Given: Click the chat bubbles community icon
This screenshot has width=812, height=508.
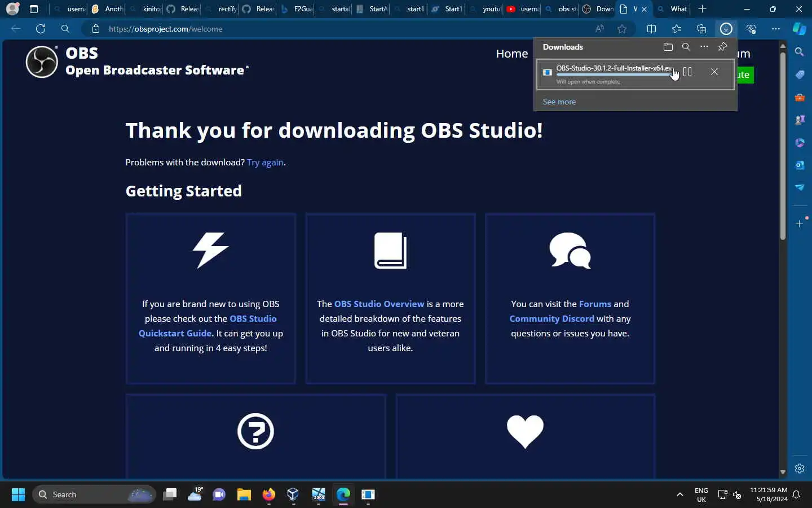Looking at the screenshot, I should (x=570, y=250).
